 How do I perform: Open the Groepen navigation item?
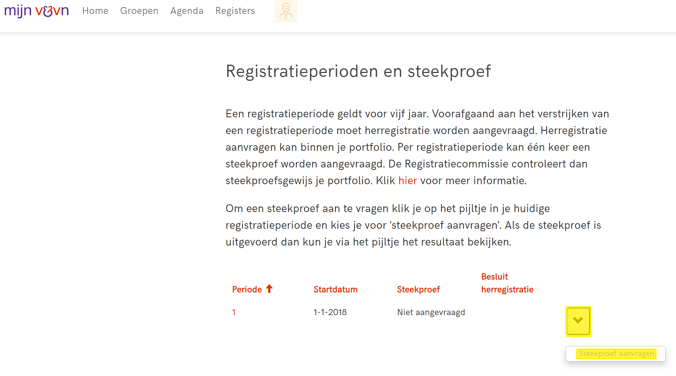click(139, 11)
